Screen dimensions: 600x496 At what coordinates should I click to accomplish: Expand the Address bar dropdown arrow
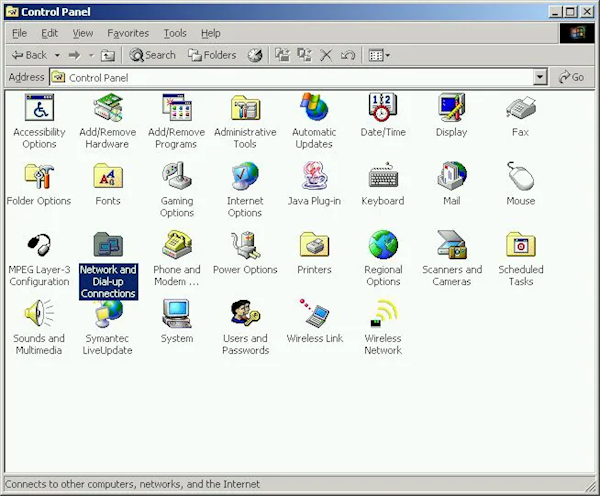pos(540,77)
